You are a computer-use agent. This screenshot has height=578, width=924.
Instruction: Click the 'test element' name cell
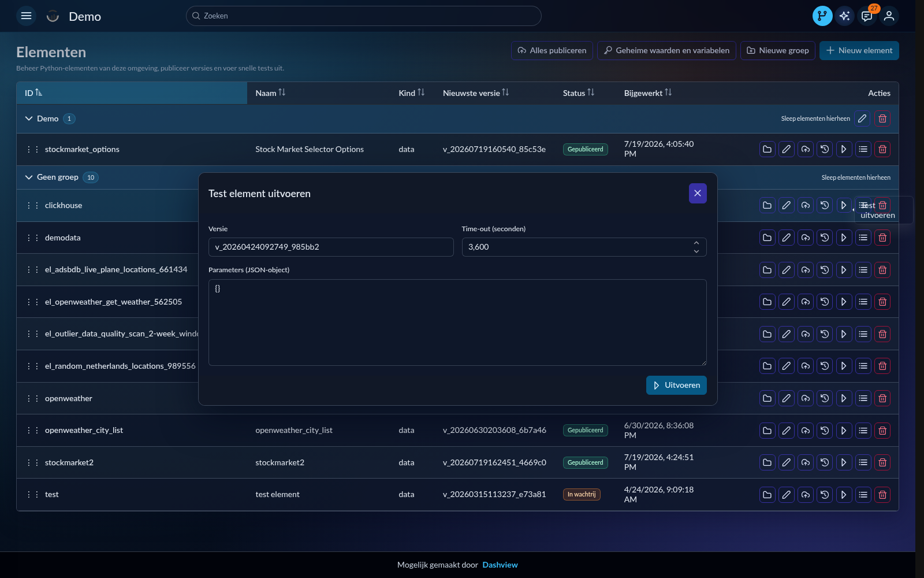click(277, 495)
